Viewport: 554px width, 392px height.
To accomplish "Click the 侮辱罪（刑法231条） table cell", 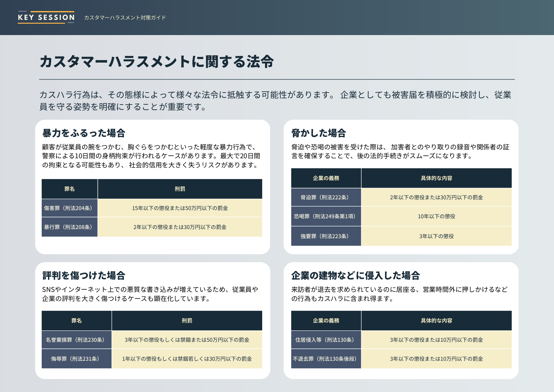I will pos(76,359).
